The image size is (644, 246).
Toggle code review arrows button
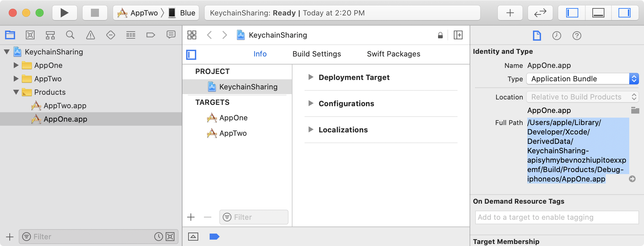click(x=540, y=13)
